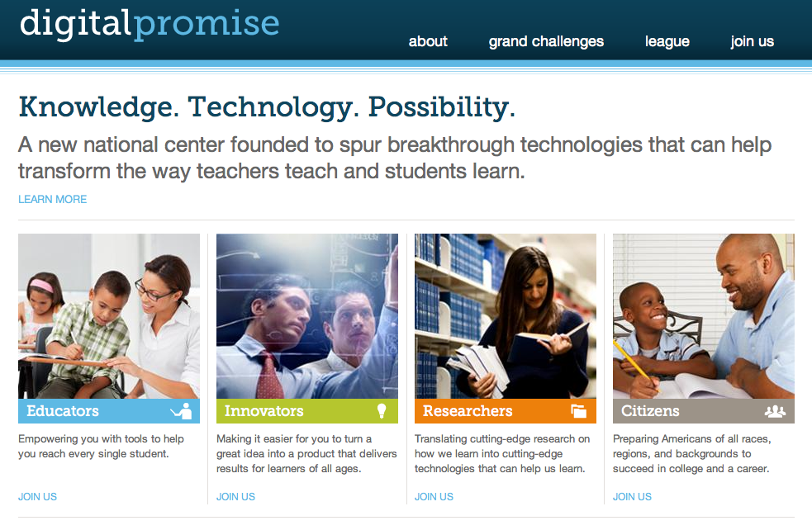The image size is (812, 530).
Task: Click the folder icon on the Researchers banner
Action: point(578,411)
